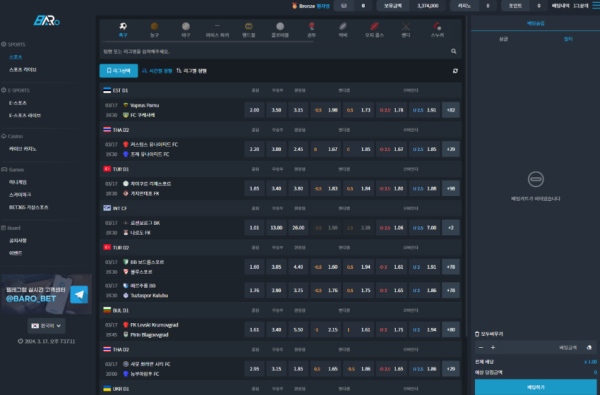Select the soccer ball sport icon

(x=123, y=26)
